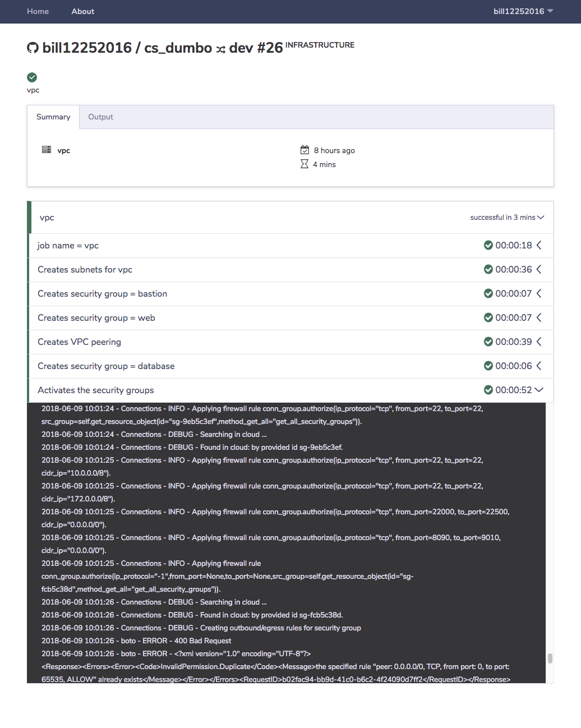Open the About page from the navbar

tap(82, 11)
